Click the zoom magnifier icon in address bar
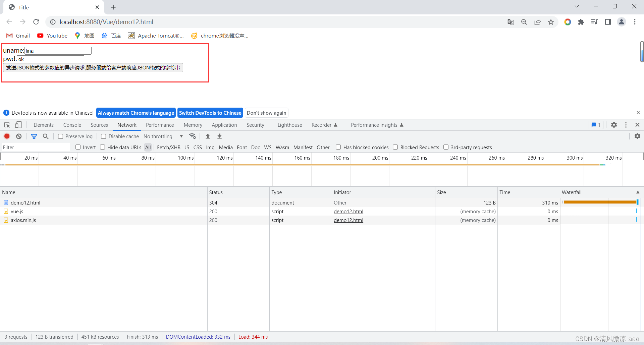Image resolution: width=644 pixels, height=345 pixels. (x=524, y=22)
